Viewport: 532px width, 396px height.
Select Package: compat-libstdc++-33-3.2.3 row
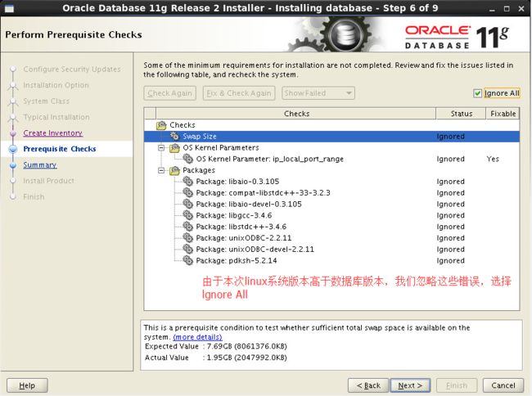tap(331, 192)
